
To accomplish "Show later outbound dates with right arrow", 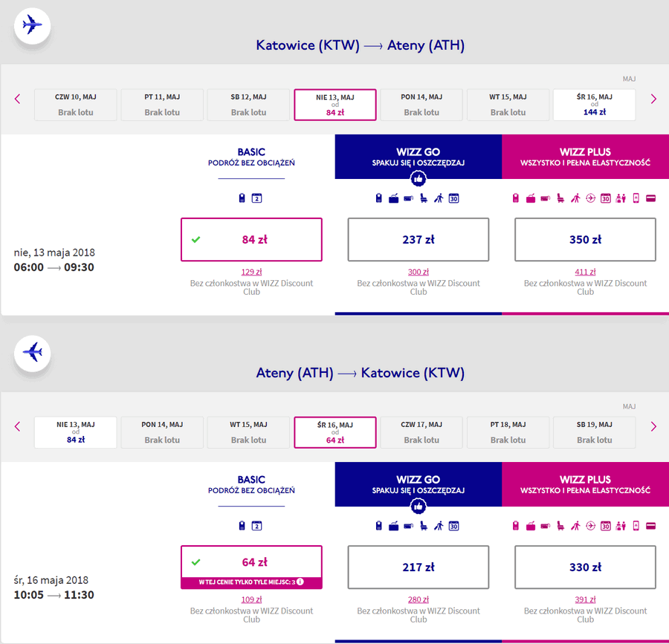I will coord(653,99).
